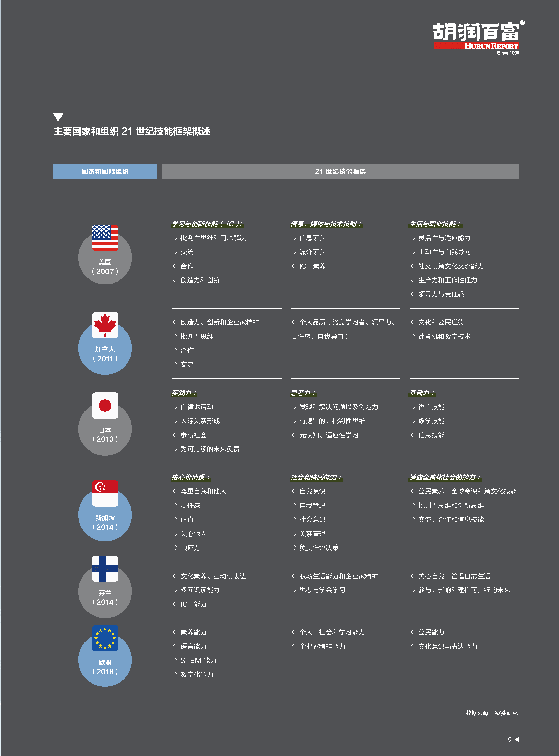Click the Hurun Report logo
This screenshot has height=756, width=559.
point(479,38)
